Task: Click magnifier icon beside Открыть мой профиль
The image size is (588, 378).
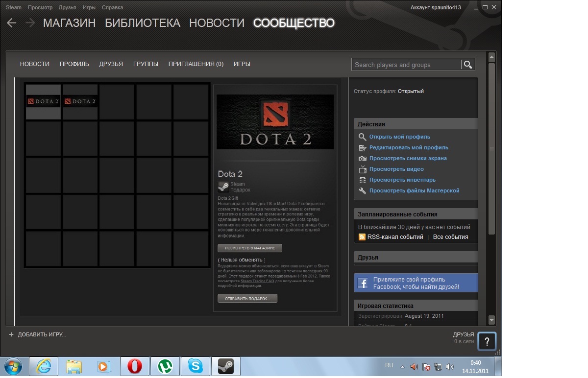Action: [363, 137]
